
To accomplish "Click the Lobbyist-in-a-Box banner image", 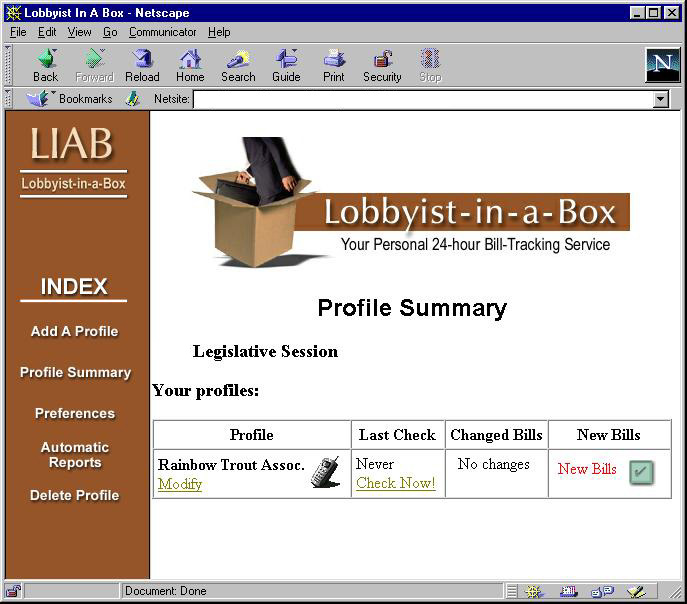I will (x=411, y=202).
